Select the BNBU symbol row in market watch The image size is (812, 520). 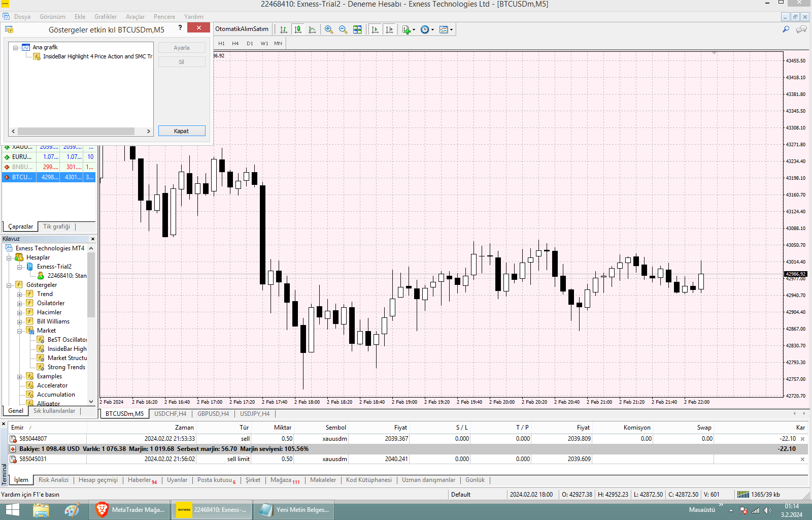tap(49, 167)
